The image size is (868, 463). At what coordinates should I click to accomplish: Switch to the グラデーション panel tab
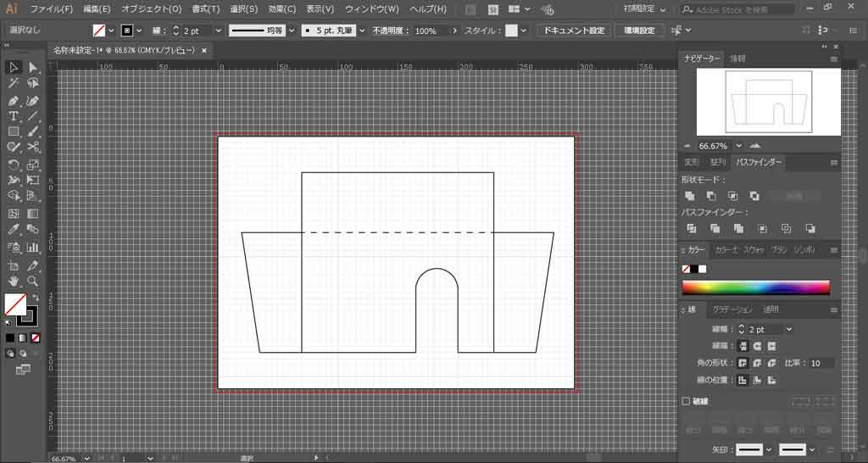(x=732, y=310)
